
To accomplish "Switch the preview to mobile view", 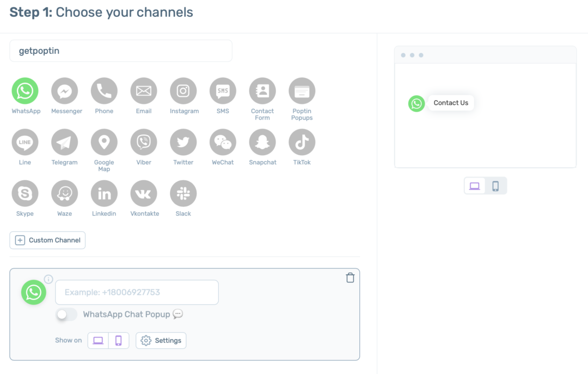I will pyautogui.click(x=495, y=186).
